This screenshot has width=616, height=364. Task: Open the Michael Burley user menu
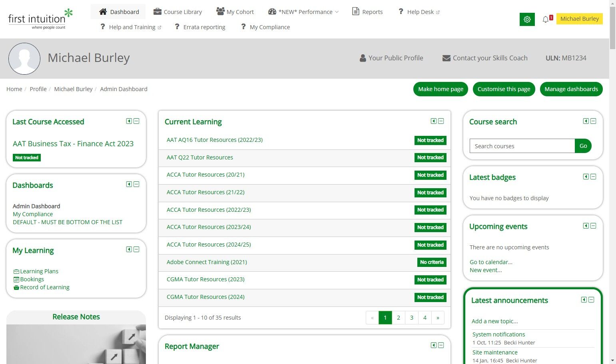tap(579, 19)
